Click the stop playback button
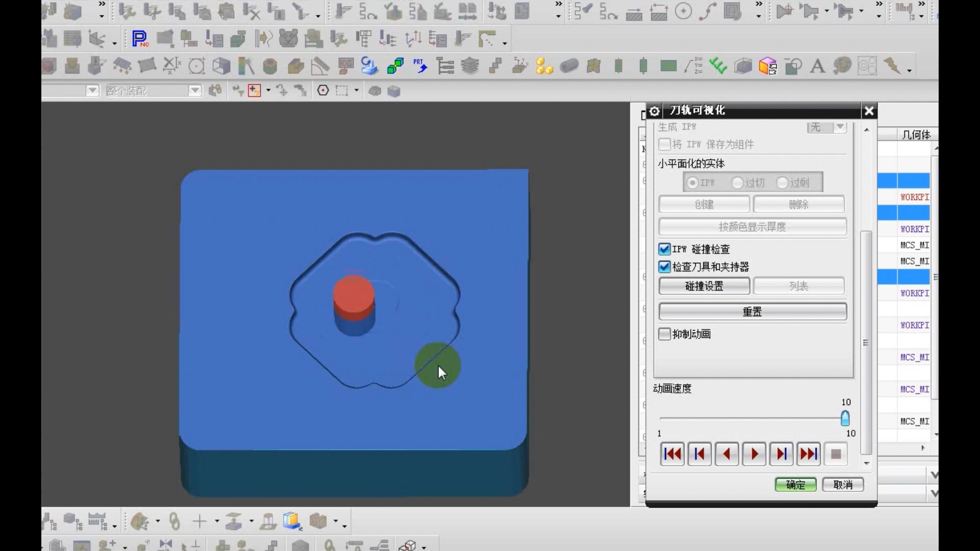Viewport: 980px width, 551px height. [x=836, y=454]
